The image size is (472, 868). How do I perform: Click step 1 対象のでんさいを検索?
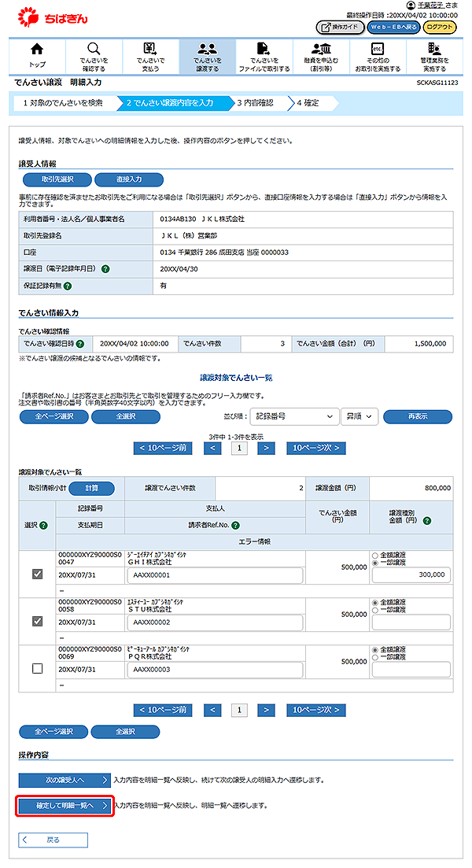(63, 103)
